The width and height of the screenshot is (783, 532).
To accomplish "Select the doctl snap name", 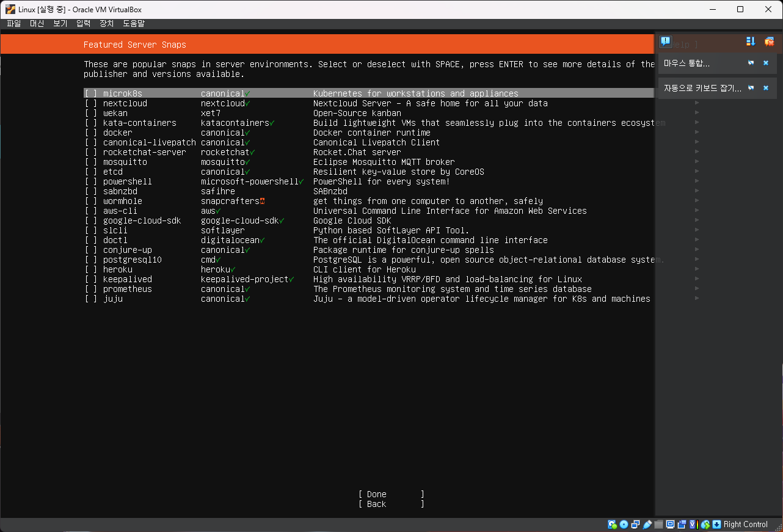I will (115, 240).
